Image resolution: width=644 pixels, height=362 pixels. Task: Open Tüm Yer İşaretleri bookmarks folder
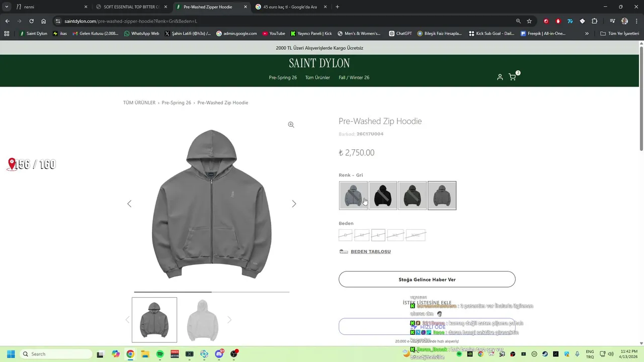click(619, 34)
